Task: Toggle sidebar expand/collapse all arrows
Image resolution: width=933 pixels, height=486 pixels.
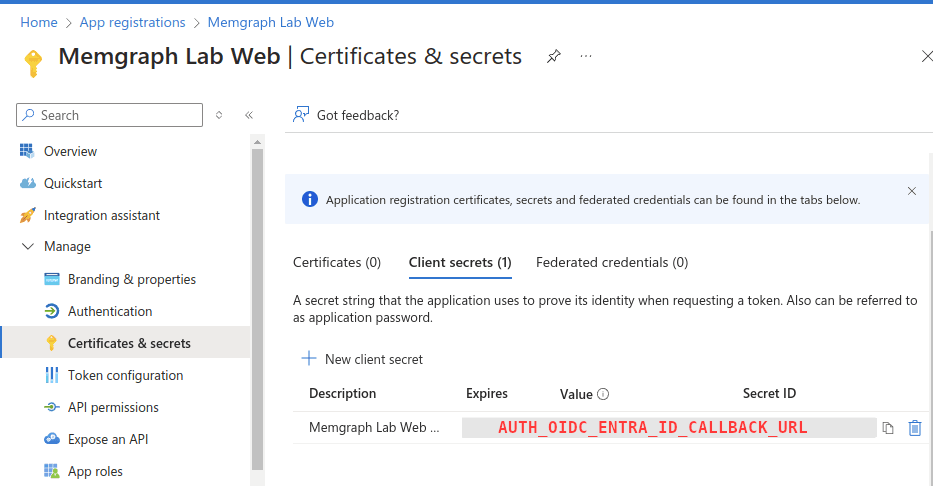Action: click(x=219, y=115)
